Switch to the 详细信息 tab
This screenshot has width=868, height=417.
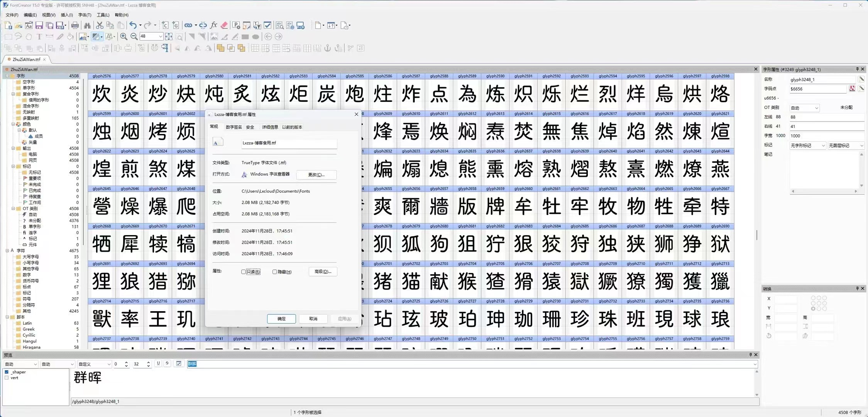click(270, 127)
